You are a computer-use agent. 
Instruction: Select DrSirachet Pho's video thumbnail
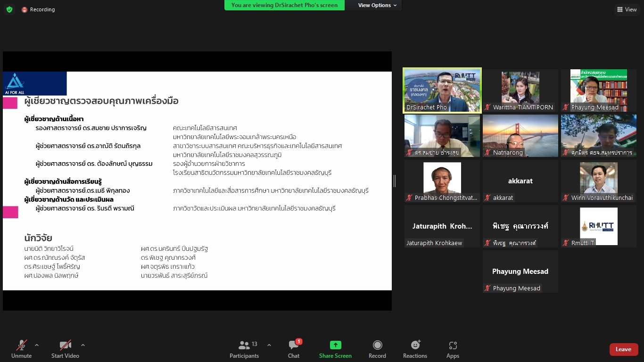point(442,90)
